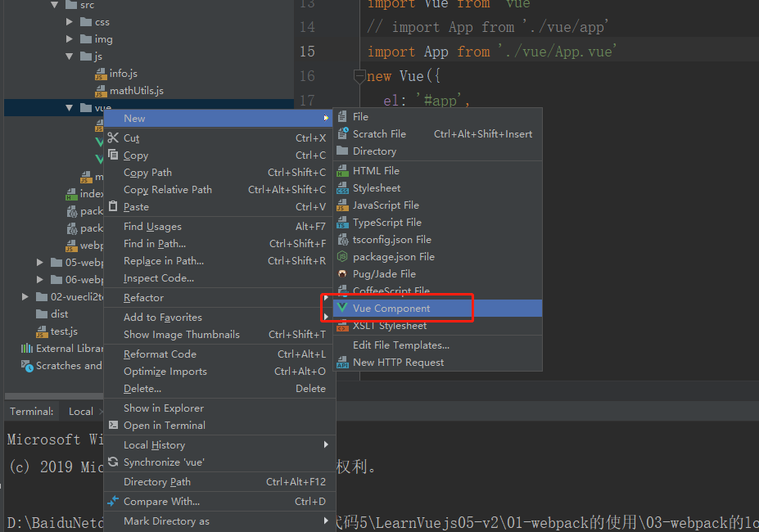Open the New submenu entry
The height and width of the screenshot is (532, 759).
coord(219,118)
